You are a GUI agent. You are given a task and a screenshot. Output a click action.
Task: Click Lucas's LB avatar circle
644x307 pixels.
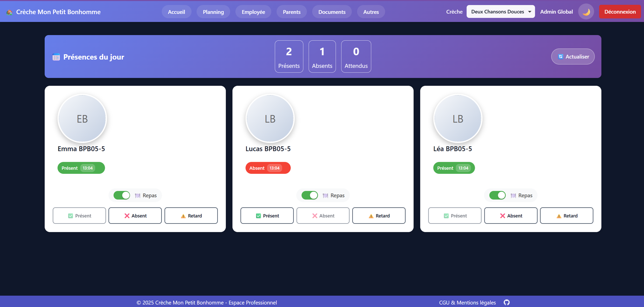click(270, 119)
